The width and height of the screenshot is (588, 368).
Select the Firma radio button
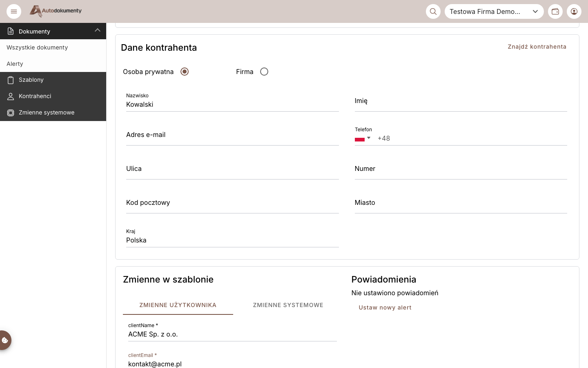(x=264, y=72)
